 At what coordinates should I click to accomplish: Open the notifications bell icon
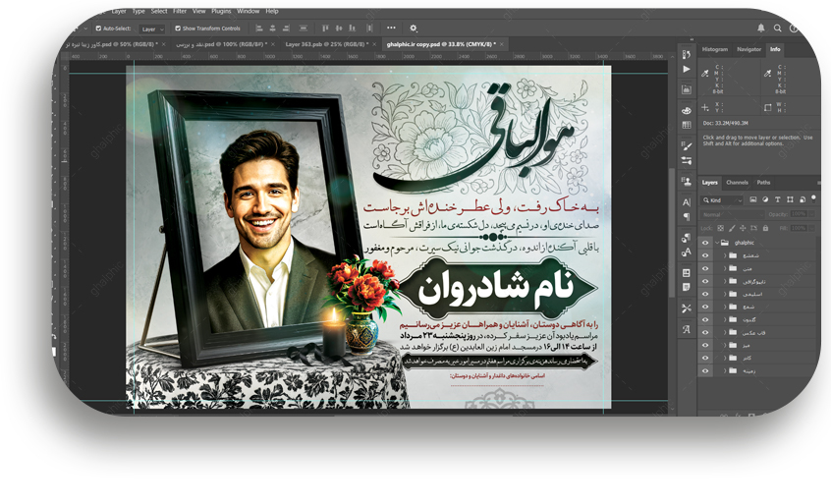coord(761,28)
